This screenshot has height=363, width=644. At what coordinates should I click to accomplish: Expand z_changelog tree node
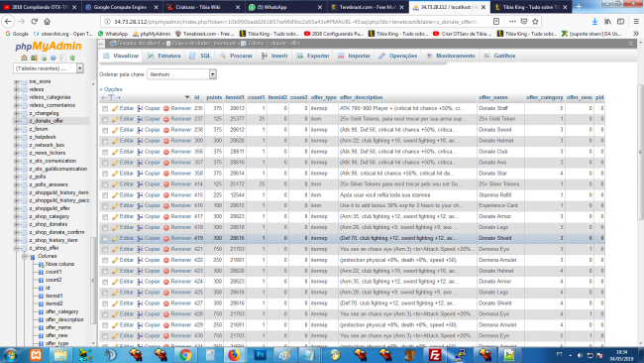(x=17, y=113)
